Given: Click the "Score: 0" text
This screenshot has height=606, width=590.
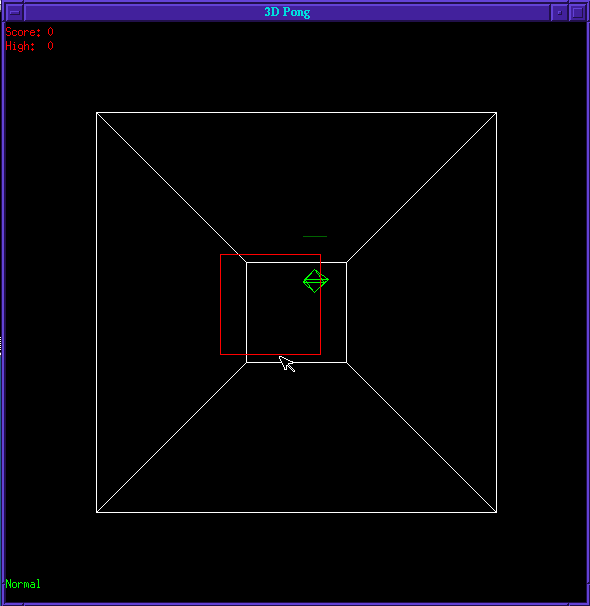Looking at the screenshot, I should click(29, 32).
